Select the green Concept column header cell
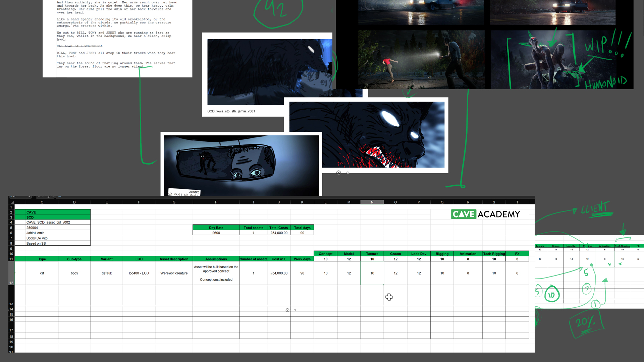 pyautogui.click(x=325, y=254)
